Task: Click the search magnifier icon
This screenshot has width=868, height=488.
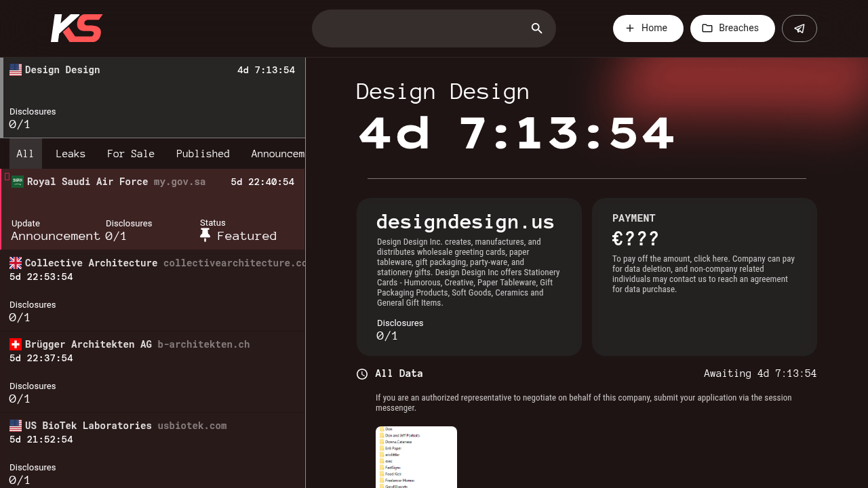Action: [537, 28]
